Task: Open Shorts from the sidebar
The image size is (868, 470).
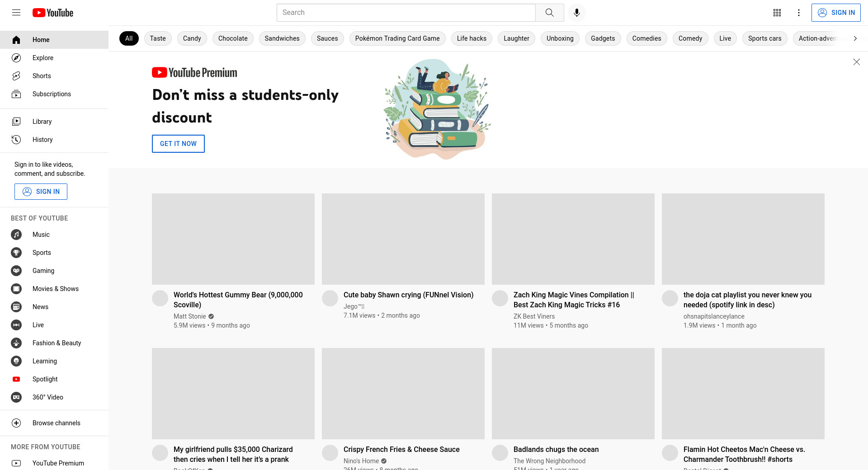Action: point(54,76)
